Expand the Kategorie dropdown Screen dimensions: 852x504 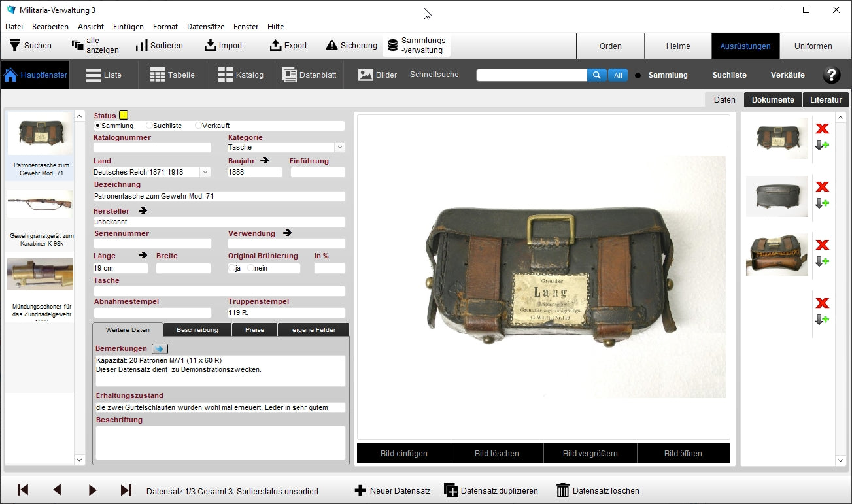click(x=339, y=148)
